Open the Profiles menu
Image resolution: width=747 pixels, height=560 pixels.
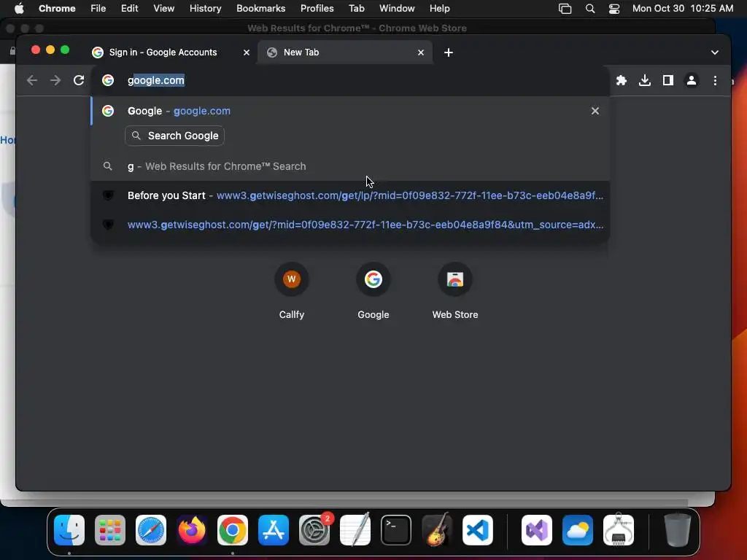click(x=317, y=9)
